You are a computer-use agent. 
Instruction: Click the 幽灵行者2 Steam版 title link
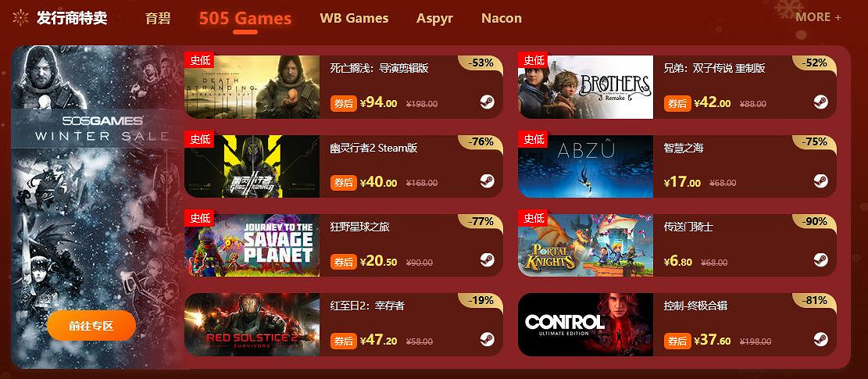[373, 148]
